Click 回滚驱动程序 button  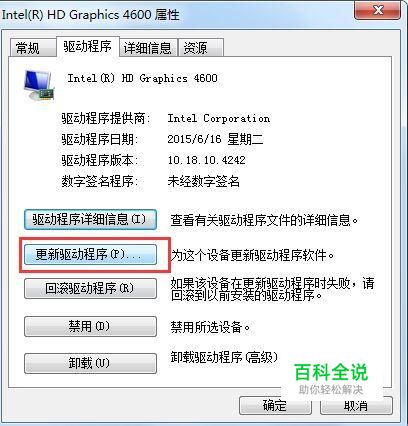(90, 288)
